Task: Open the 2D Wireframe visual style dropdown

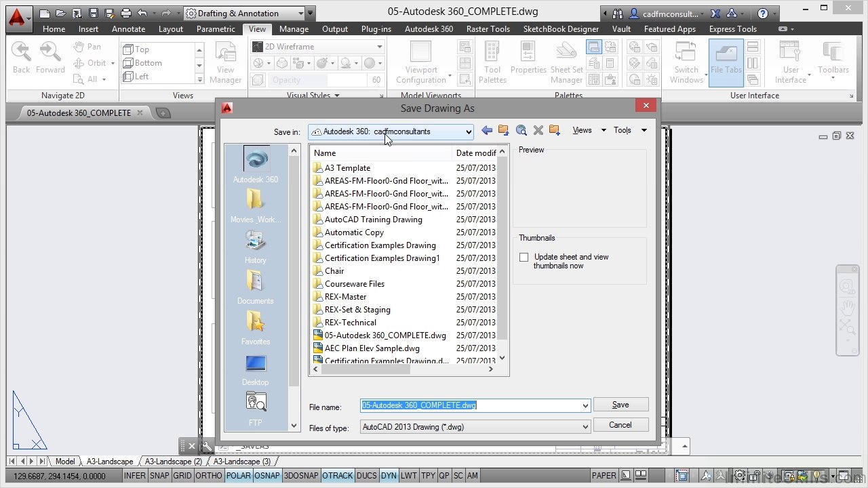Action: (x=317, y=47)
